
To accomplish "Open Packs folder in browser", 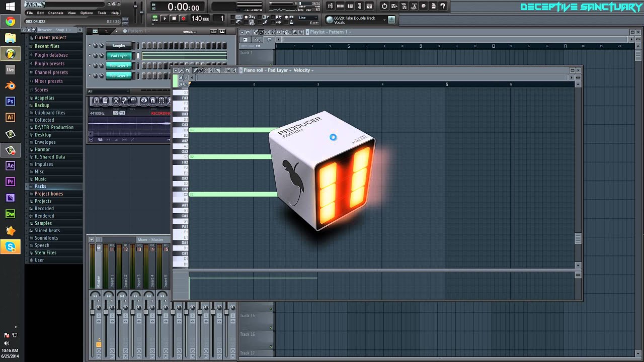I will click(x=40, y=186).
